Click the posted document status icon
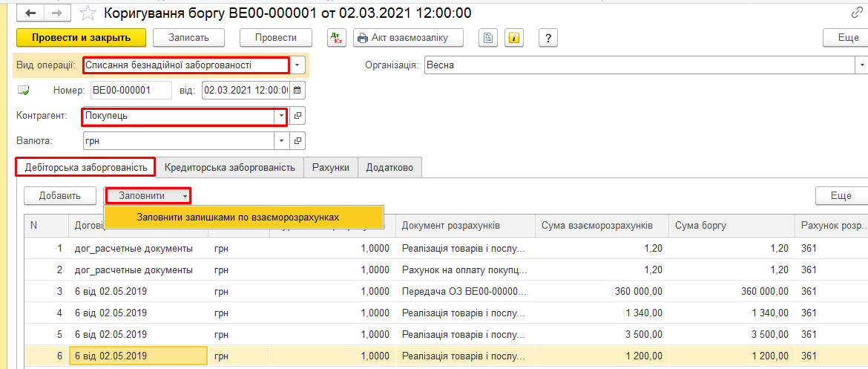868x369 pixels. [x=24, y=90]
